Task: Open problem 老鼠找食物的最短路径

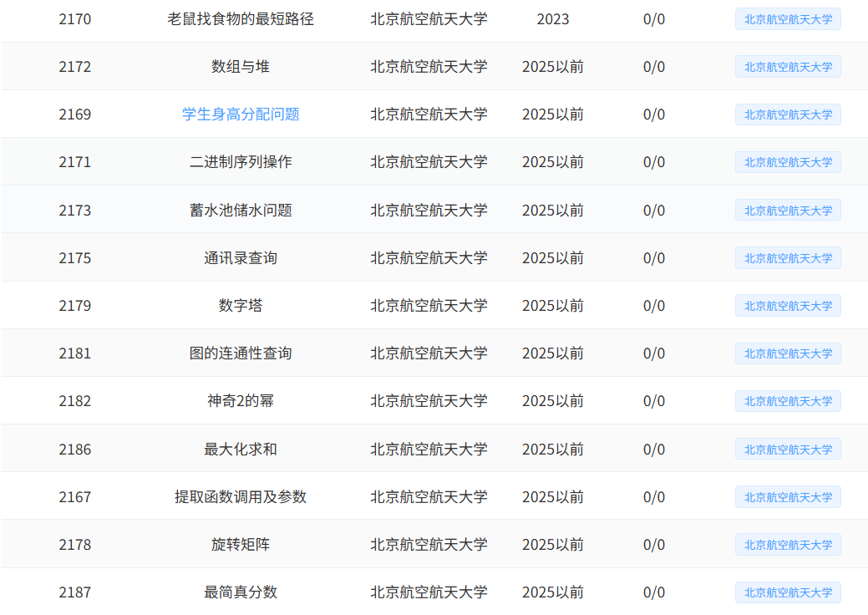Action: pyautogui.click(x=241, y=19)
